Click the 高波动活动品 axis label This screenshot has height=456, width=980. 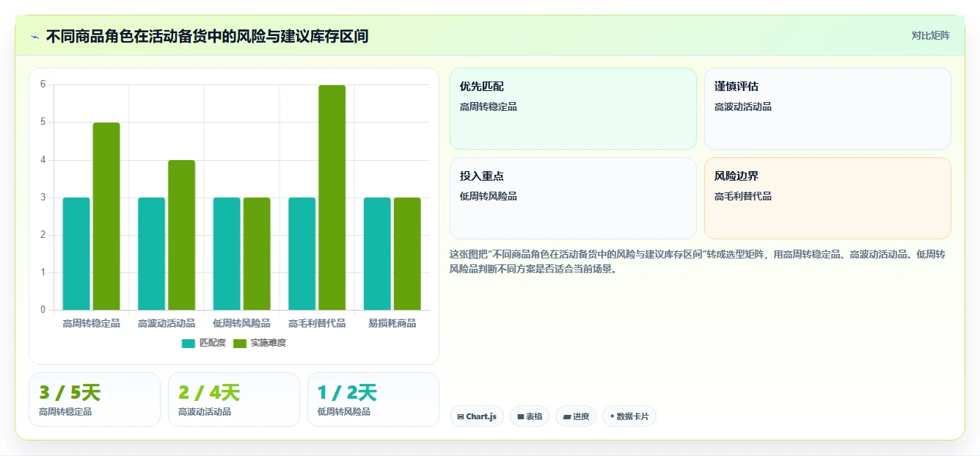(x=167, y=323)
